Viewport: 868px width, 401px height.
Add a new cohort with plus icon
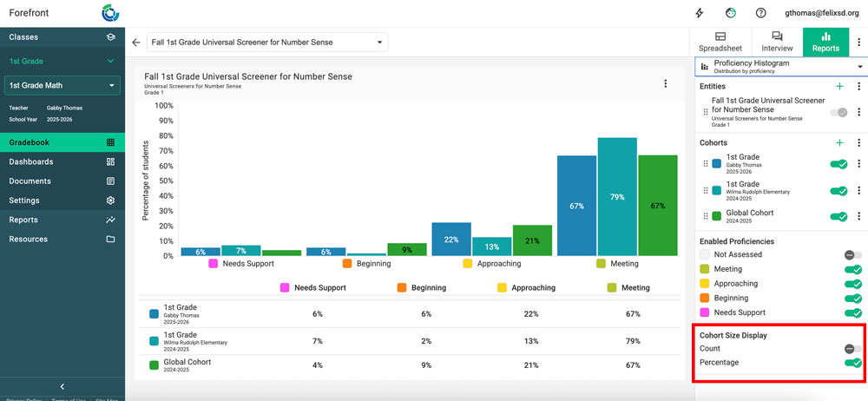point(839,142)
